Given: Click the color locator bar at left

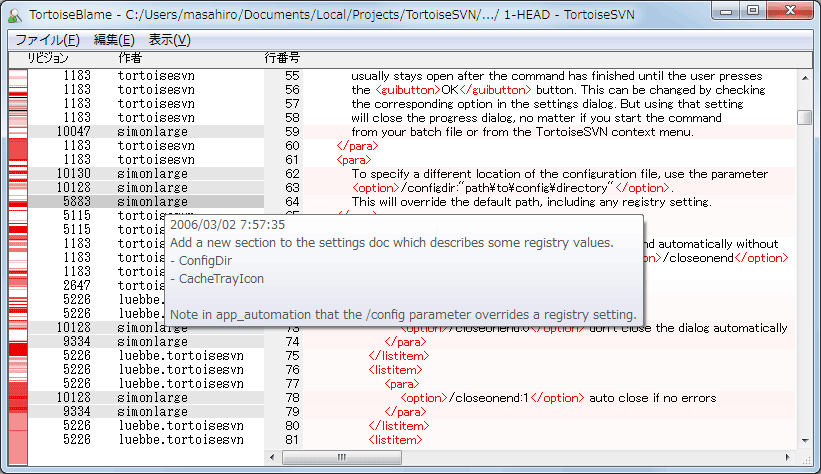Looking at the screenshot, I should tap(18, 267).
